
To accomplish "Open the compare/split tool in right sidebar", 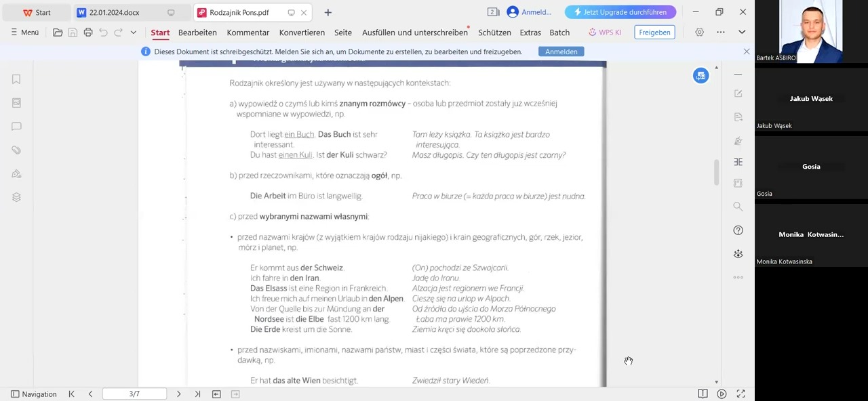I will coord(738,162).
